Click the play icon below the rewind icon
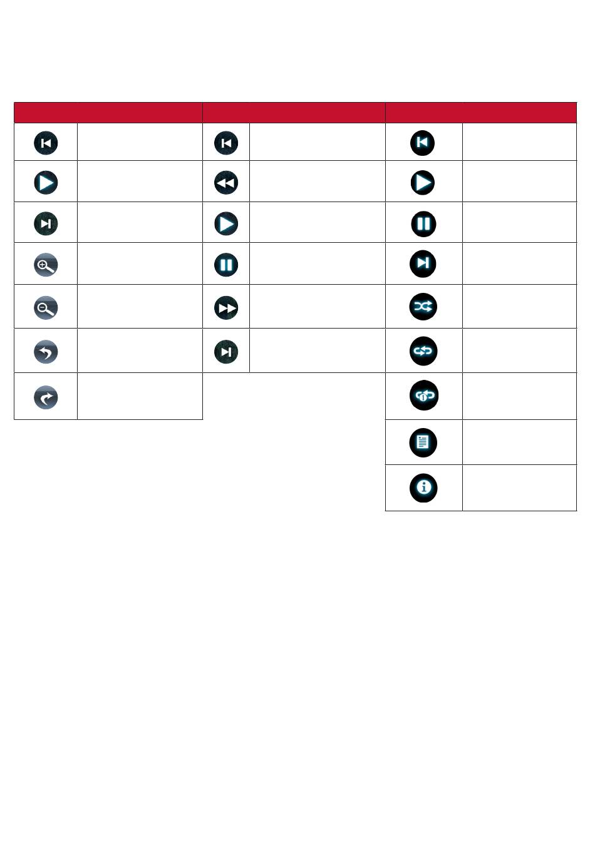Screen dimensions: 595x868 coord(226,223)
